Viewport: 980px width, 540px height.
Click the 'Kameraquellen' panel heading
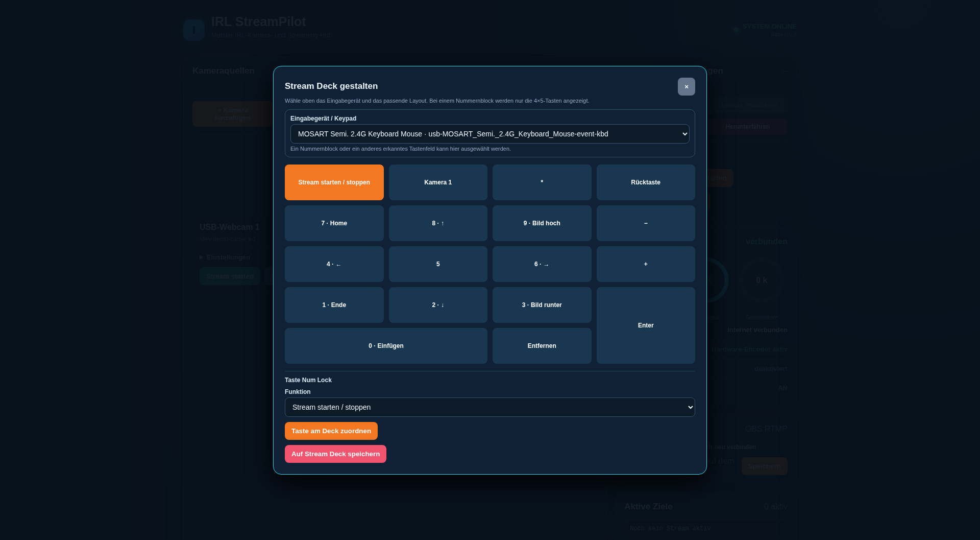pos(224,71)
